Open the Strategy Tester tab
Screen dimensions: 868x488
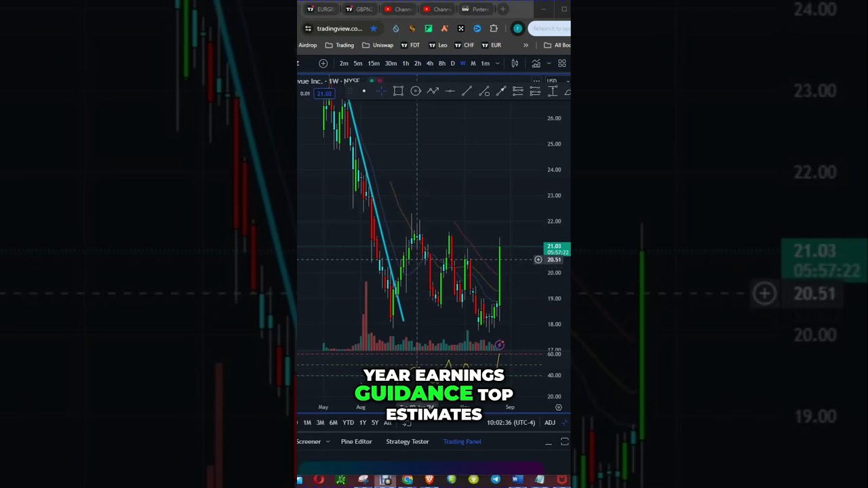(408, 442)
